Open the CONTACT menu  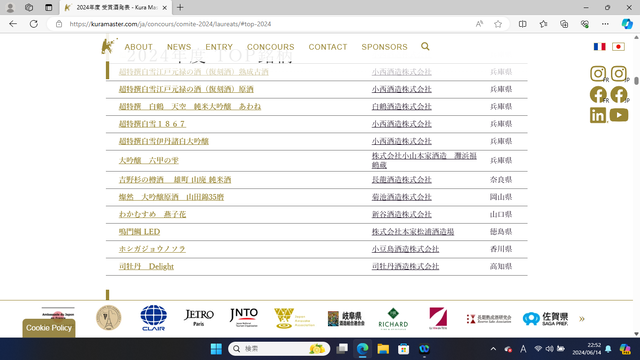[328, 47]
